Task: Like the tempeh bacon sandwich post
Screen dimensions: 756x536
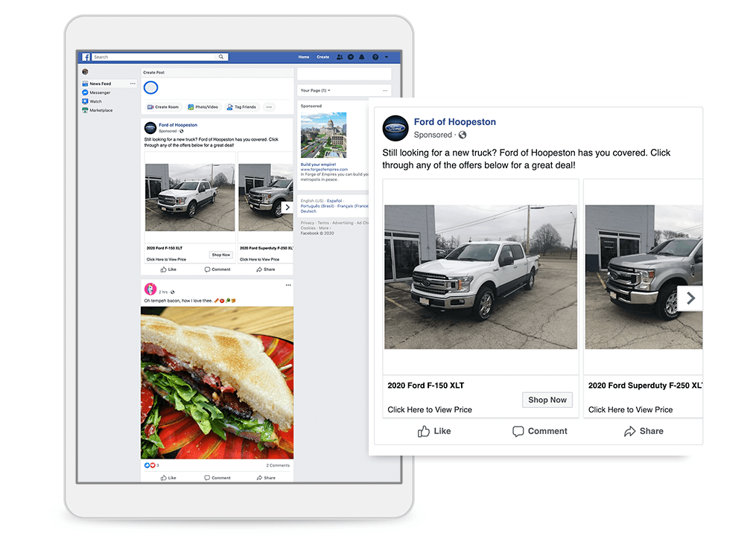Action: click(168, 478)
